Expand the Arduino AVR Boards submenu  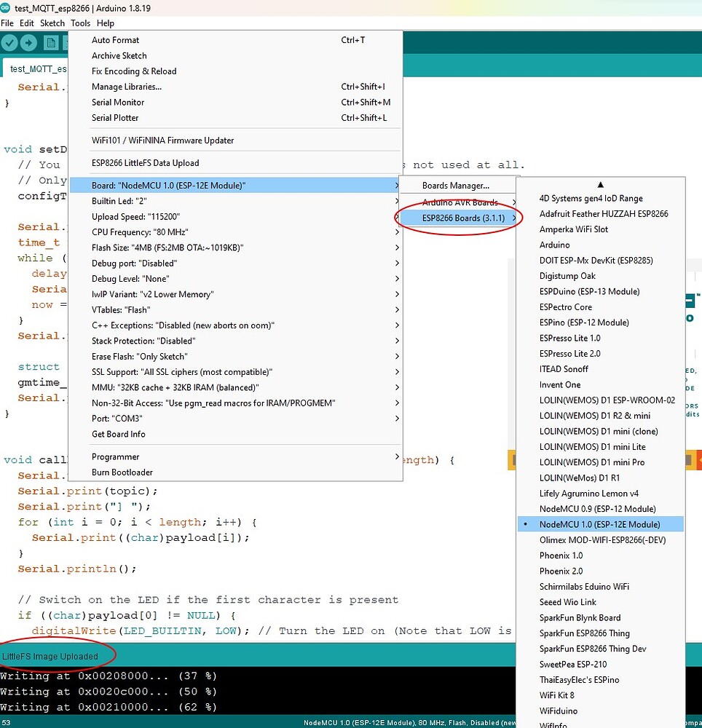(460, 202)
